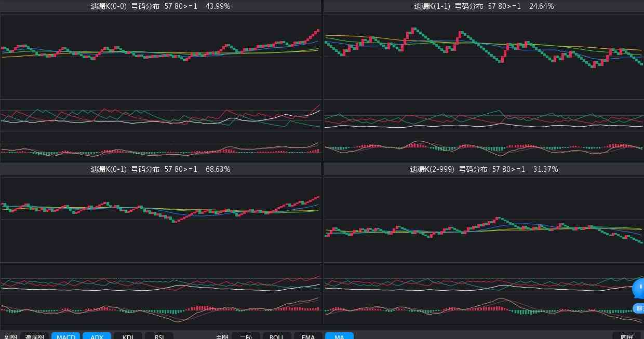Screen dimensions: 644x339
Task: Switch main chart to BOLL overlay
Action: pos(276,336)
